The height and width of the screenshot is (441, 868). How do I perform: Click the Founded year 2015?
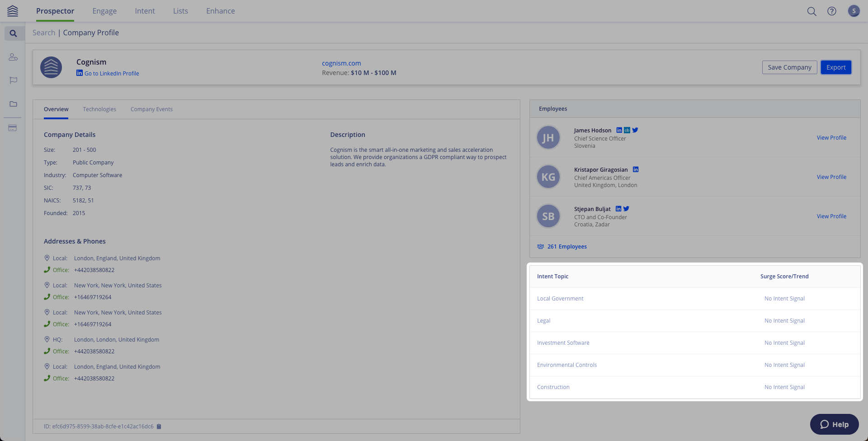click(x=79, y=213)
